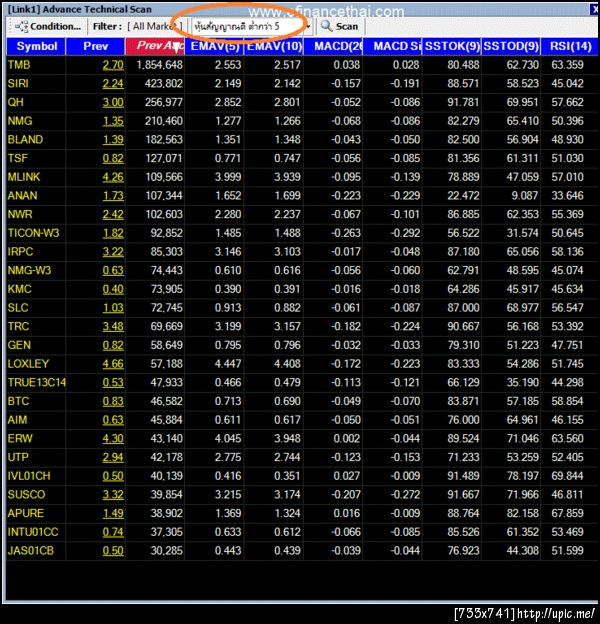
Task: Click TICON-W3 MACD value -0.263
Action: (x=346, y=233)
